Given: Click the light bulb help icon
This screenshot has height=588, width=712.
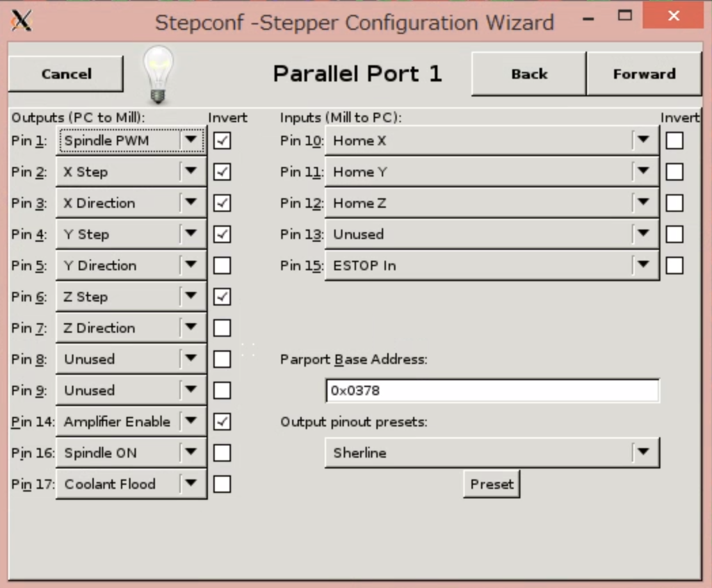Looking at the screenshot, I should [x=158, y=75].
